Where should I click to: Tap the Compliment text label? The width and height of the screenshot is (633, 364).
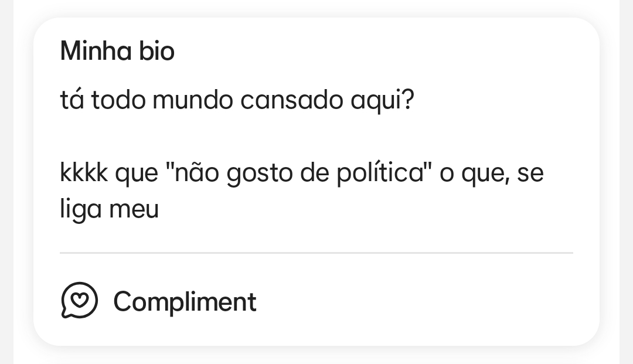[185, 302]
